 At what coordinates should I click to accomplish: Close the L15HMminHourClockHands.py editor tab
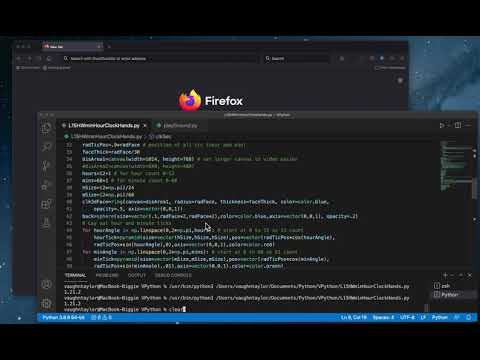tap(145, 125)
